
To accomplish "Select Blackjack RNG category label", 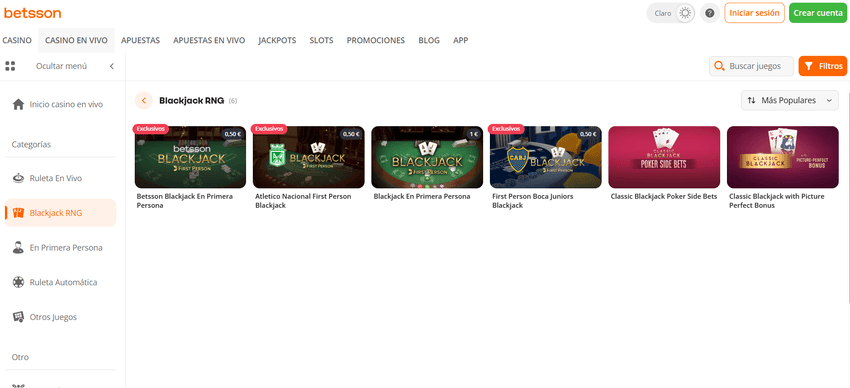I will [56, 213].
